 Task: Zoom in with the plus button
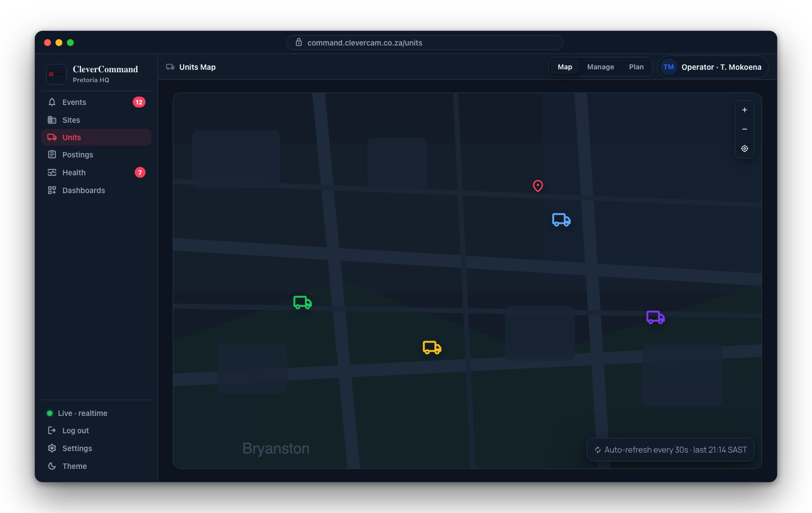click(x=745, y=110)
